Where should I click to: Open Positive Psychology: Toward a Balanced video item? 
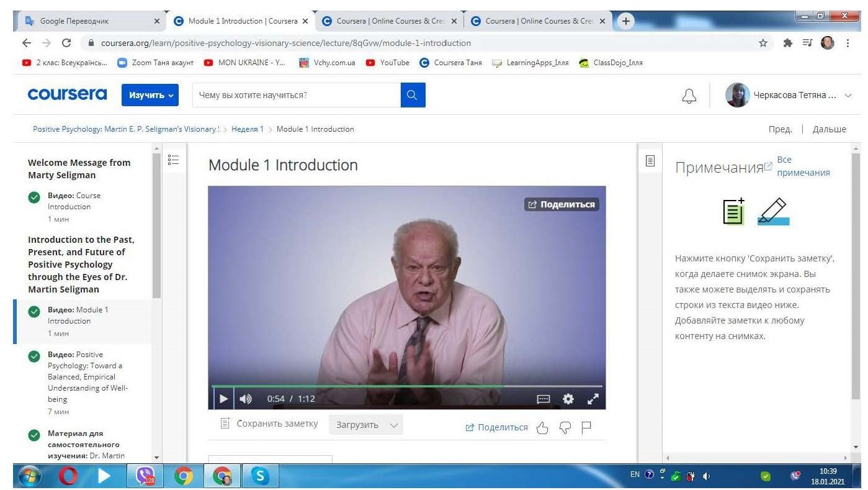click(82, 383)
